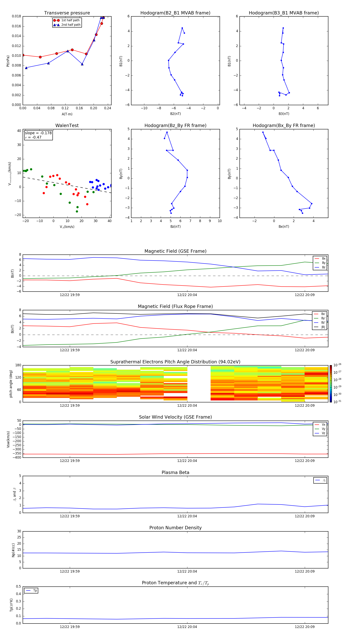
Task: Click "12/22 20:09" tick under Proton Number Density plot
Action: pyautogui.click(x=305, y=571)
